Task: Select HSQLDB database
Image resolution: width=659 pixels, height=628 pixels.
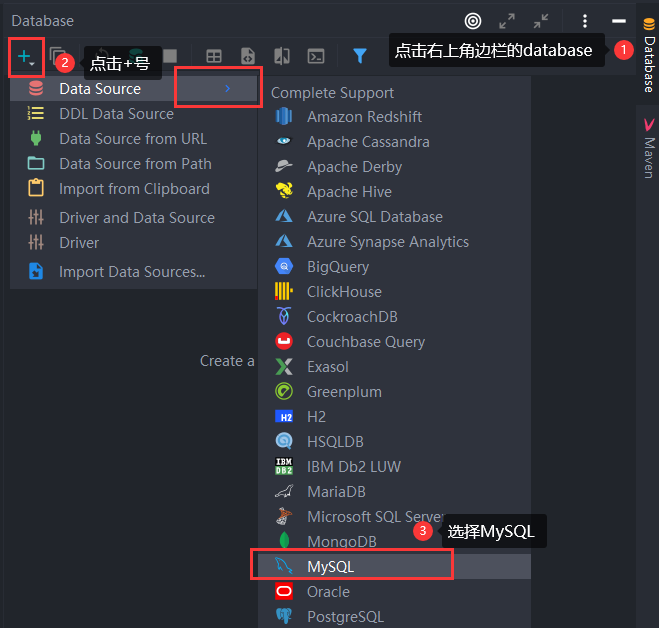Action: click(395, 442)
